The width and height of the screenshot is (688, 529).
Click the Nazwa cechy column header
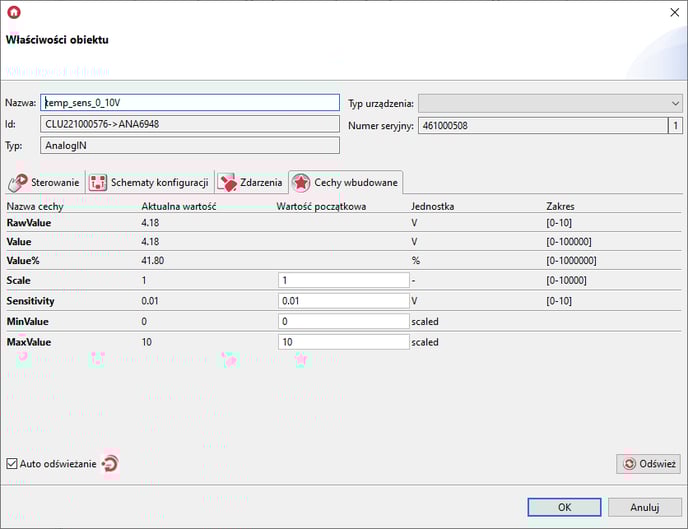click(35, 206)
